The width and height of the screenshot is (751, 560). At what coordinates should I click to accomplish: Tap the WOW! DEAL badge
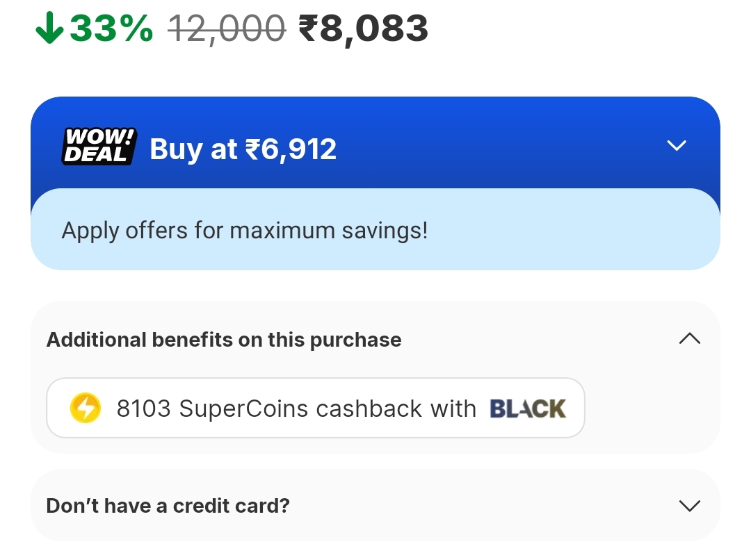tap(99, 147)
